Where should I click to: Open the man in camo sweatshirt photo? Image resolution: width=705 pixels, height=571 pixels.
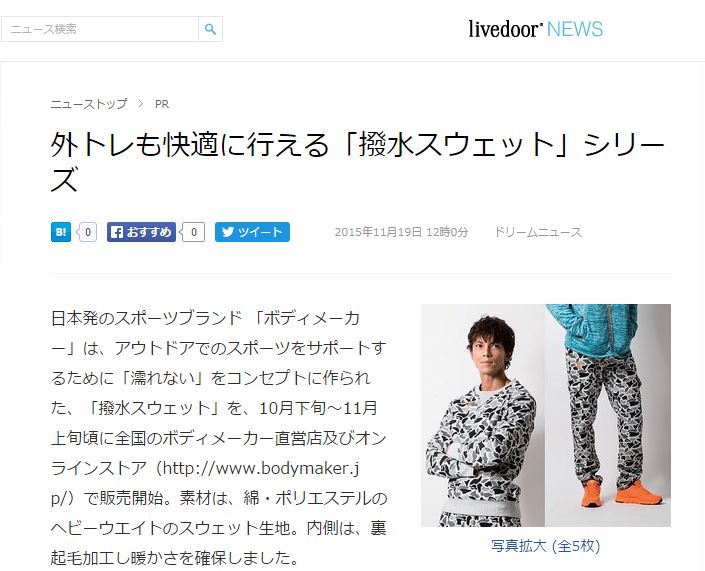coord(483,415)
